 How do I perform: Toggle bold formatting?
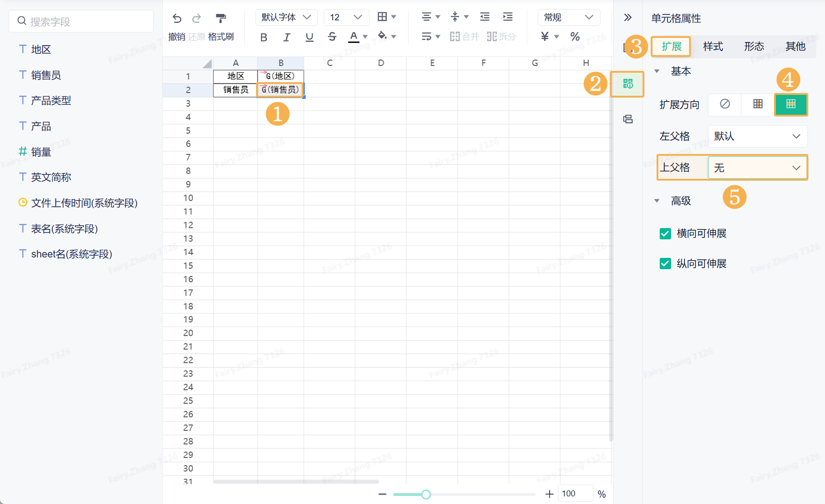click(264, 37)
